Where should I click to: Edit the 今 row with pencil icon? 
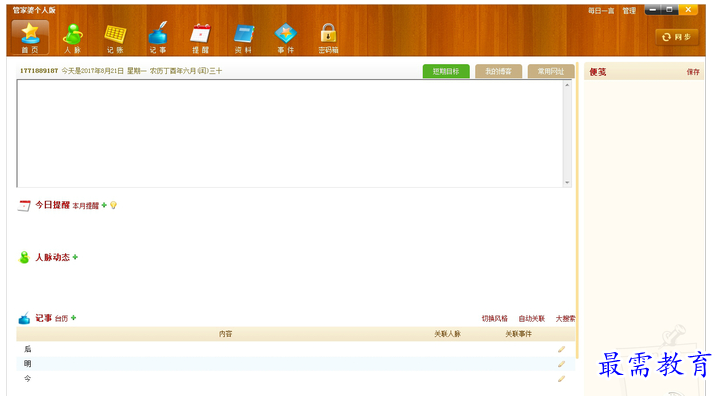click(561, 379)
